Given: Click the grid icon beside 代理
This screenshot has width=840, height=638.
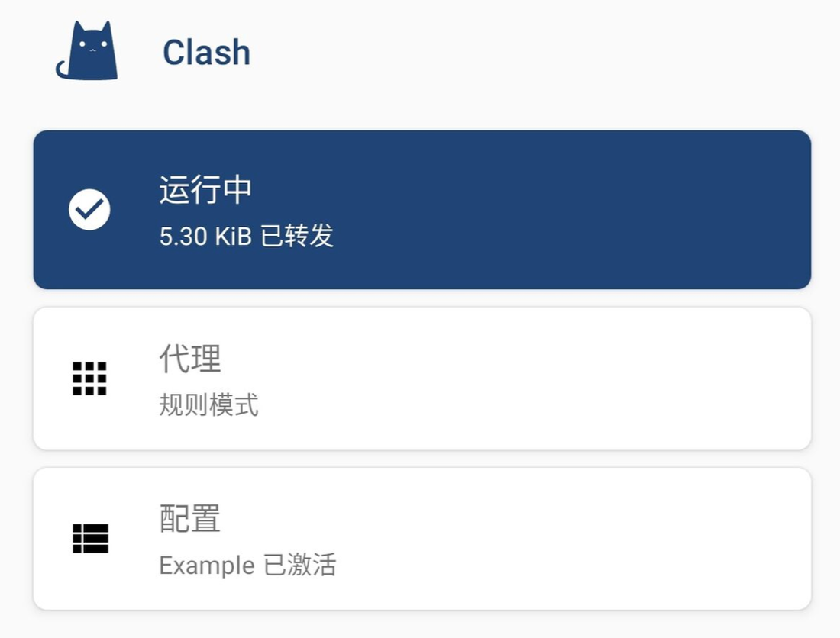Looking at the screenshot, I should [89, 379].
